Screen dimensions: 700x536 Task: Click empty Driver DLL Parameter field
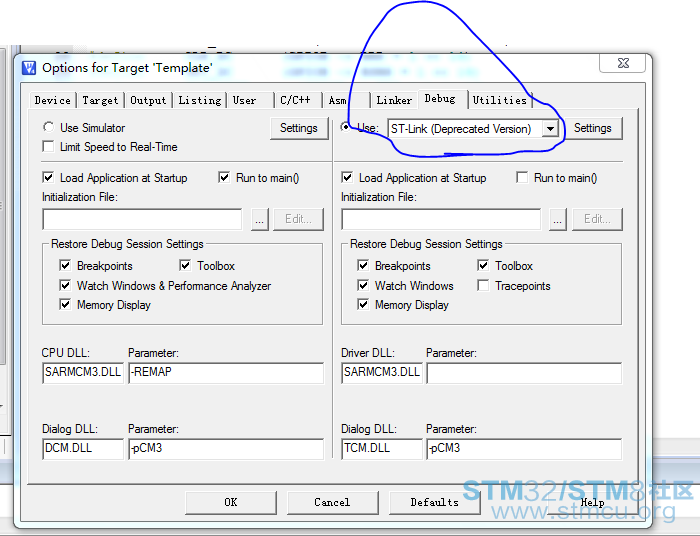pyautogui.click(x=524, y=373)
